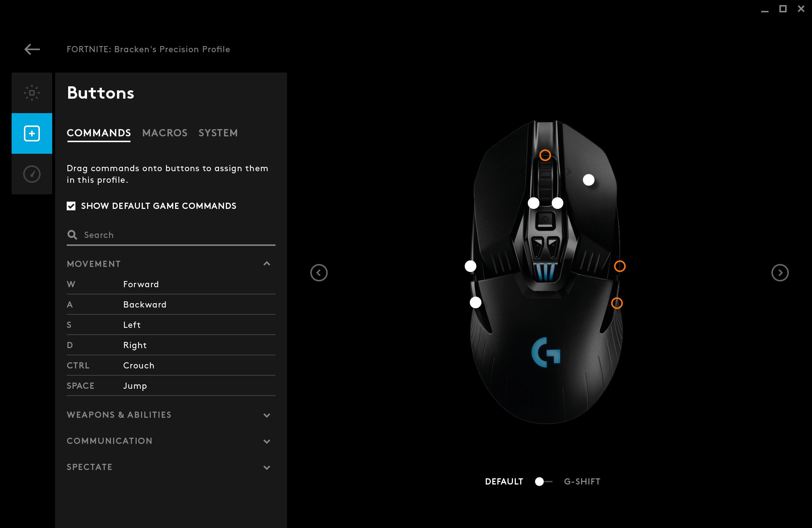Open the Sensitivity DPI gauge icon
812x528 pixels.
pos(32,174)
